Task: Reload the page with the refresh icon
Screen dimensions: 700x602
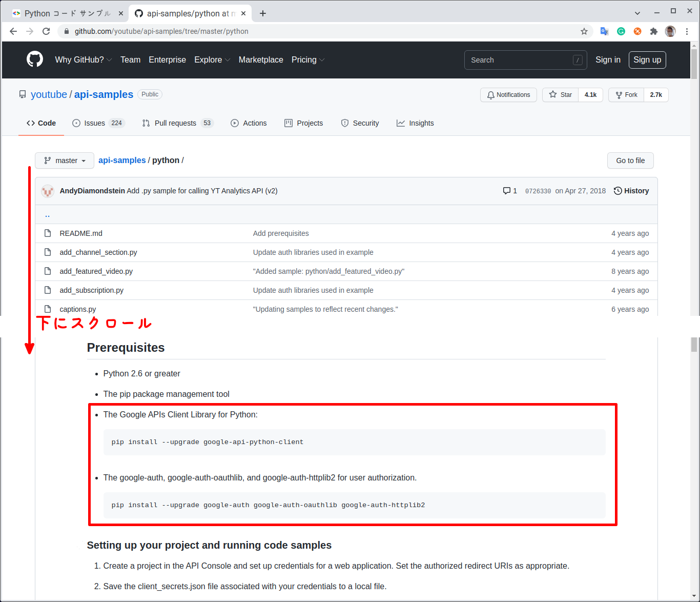Action: (46, 31)
